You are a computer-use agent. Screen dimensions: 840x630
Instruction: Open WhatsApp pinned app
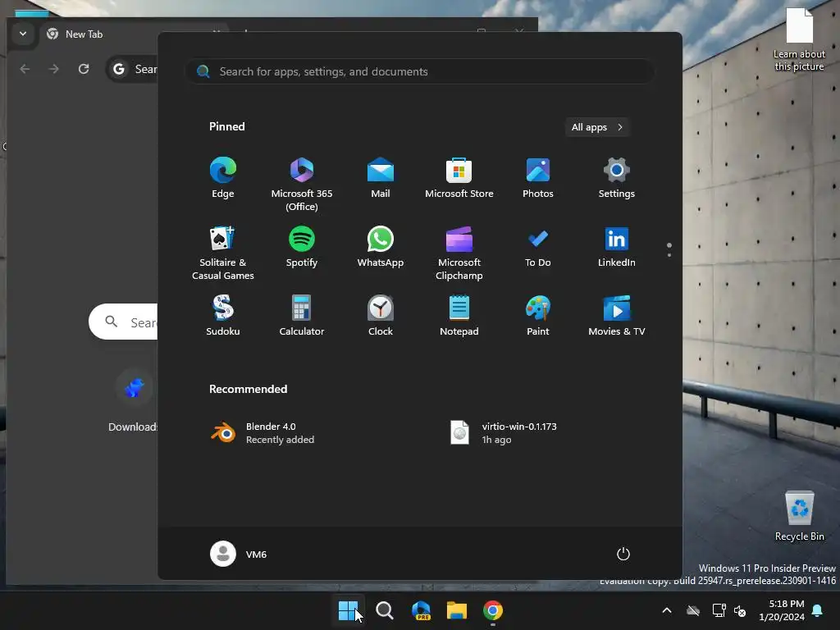pyautogui.click(x=381, y=247)
